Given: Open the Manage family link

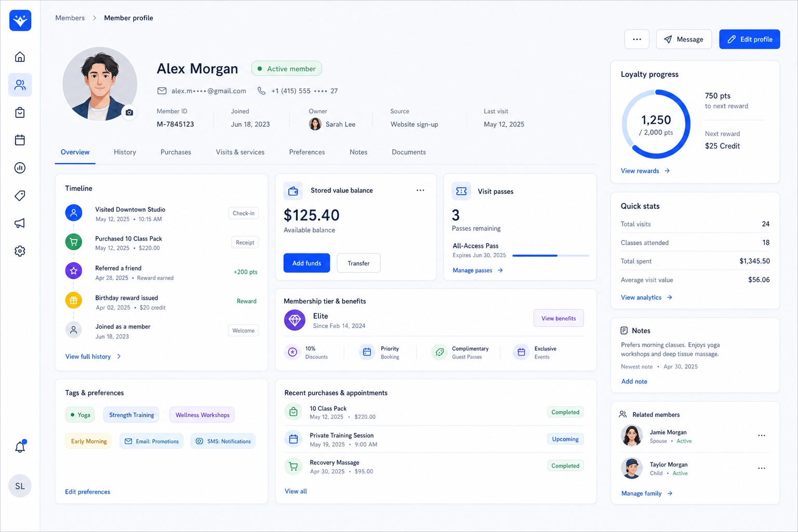Looking at the screenshot, I should 647,494.
